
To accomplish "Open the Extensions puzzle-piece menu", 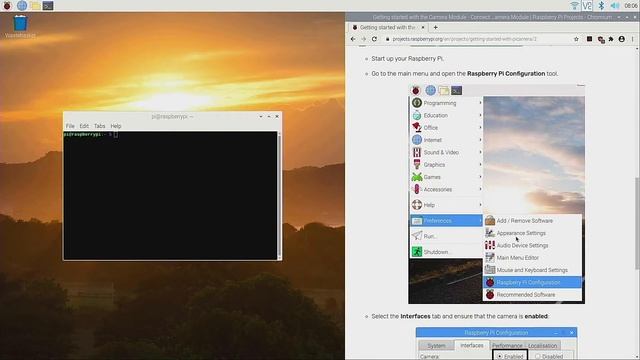I will [x=611, y=39].
